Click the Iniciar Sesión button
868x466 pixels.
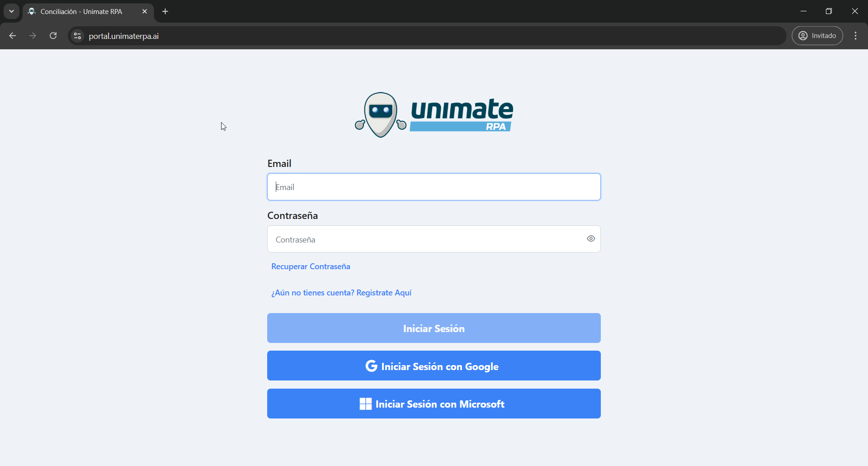pyautogui.click(x=434, y=328)
